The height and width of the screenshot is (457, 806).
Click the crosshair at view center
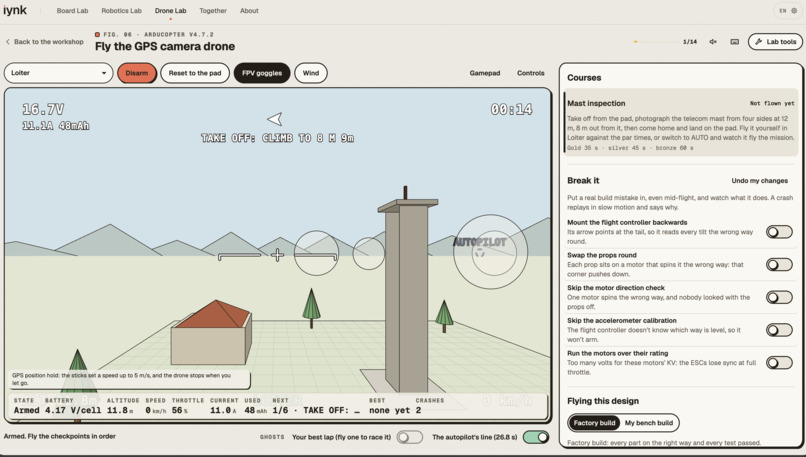click(277, 254)
